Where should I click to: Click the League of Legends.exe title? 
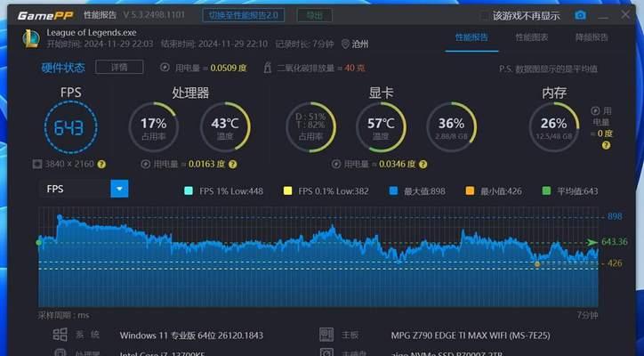tap(92, 32)
